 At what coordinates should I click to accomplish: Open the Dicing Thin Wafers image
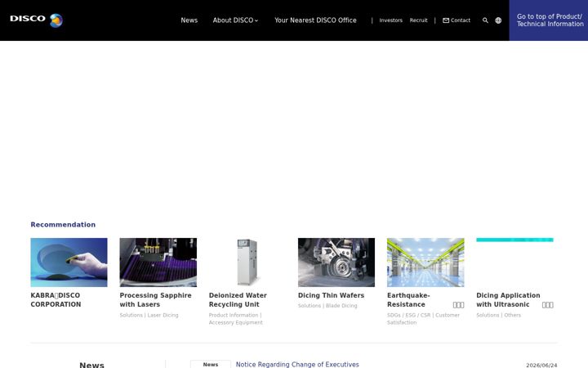click(x=336, y=263)
